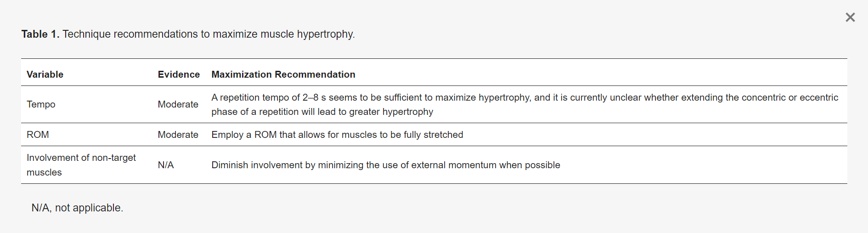The height and width of the screenshot is (233, 868).
Task: Click the Moderate evidence cell for Tempo
Action: pyautogui.click(x=178, y=104)
